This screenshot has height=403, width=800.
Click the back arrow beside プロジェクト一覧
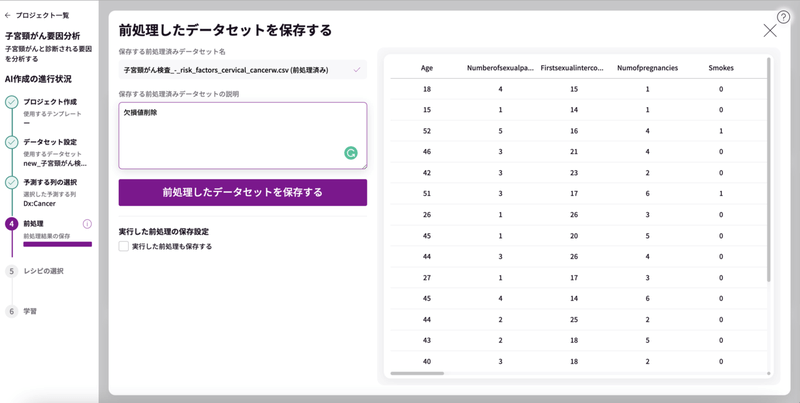tap(9, 16)
